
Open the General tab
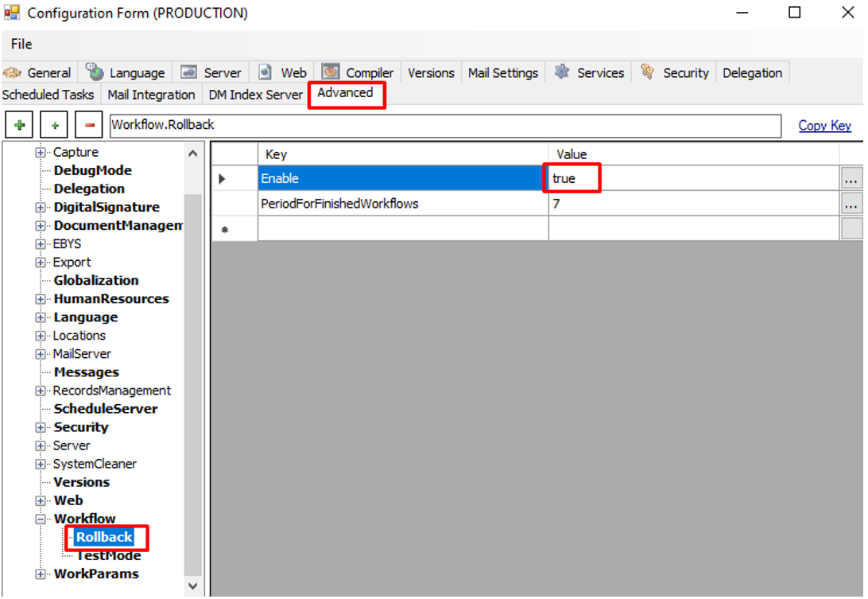coord(37,72)
